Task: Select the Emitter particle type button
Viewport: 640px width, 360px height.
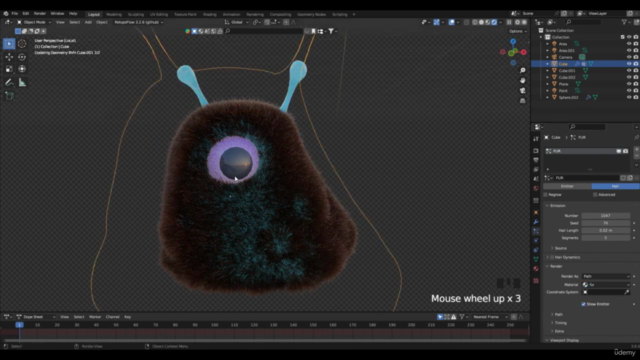Action: 567,186
